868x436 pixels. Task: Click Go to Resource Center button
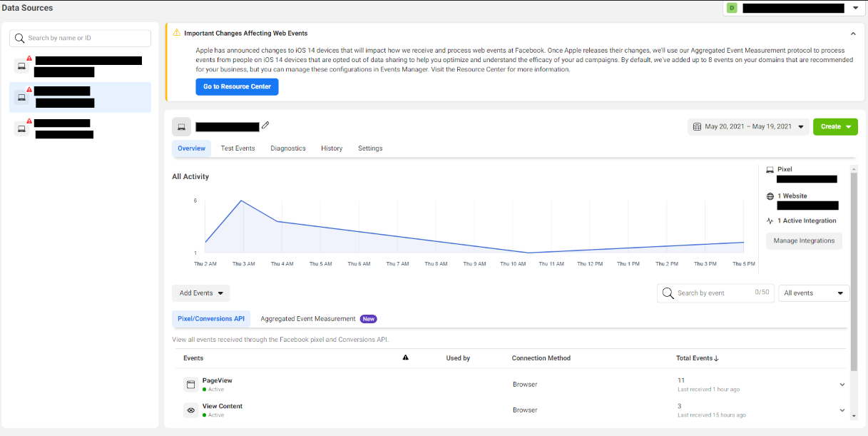click(237, 86)
